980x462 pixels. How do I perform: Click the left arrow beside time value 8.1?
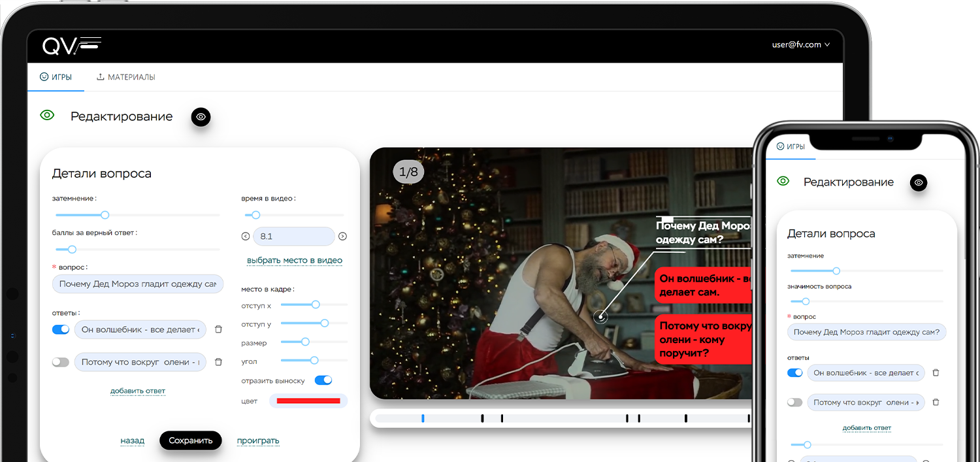click(x=246, y=237)
